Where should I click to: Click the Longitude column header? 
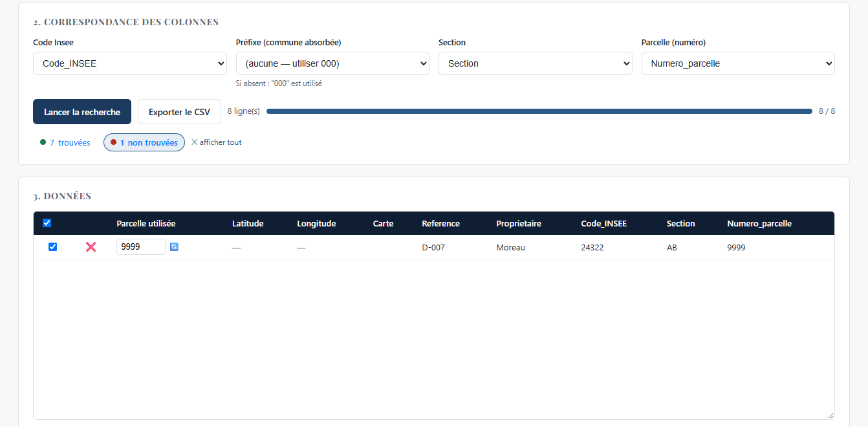coord(316,223)
